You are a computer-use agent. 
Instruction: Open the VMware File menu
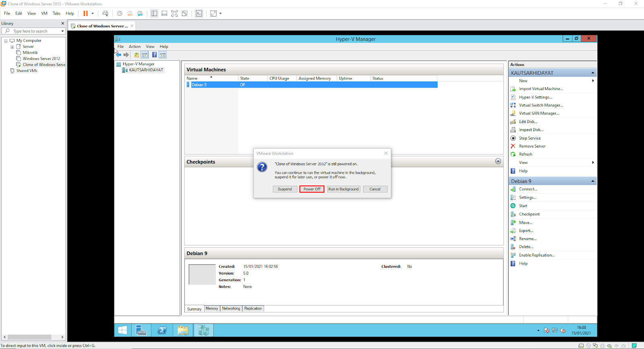point(7,13)
